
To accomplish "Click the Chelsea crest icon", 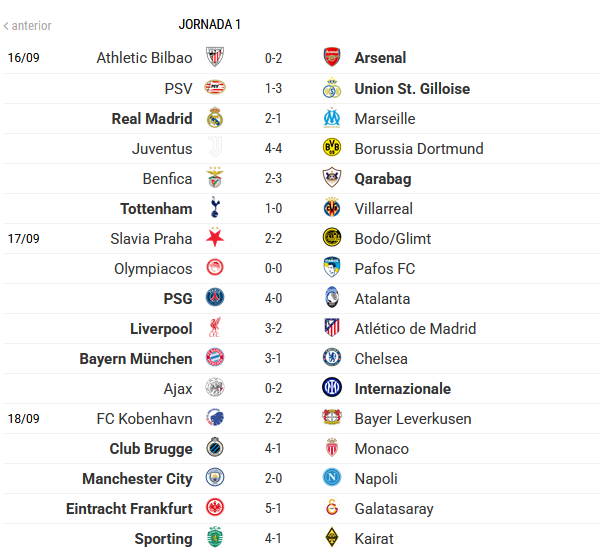I will click(332, 358).
